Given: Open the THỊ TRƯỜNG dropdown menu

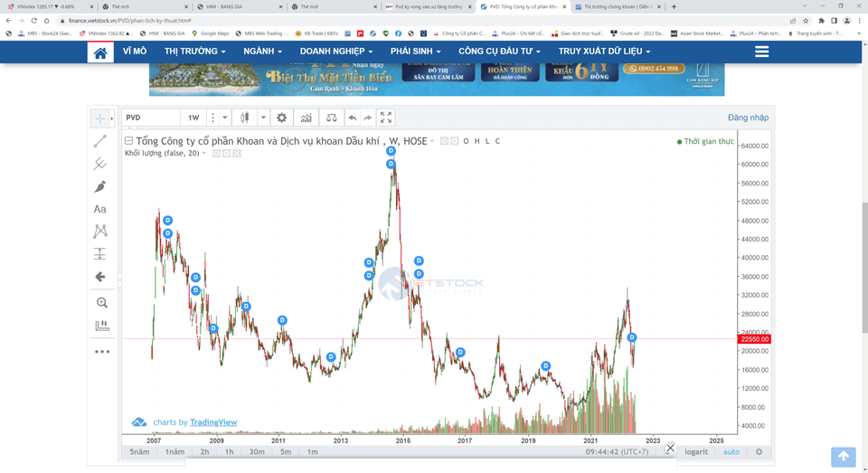Looking at the screenshot, I should [x=195, y=51].
